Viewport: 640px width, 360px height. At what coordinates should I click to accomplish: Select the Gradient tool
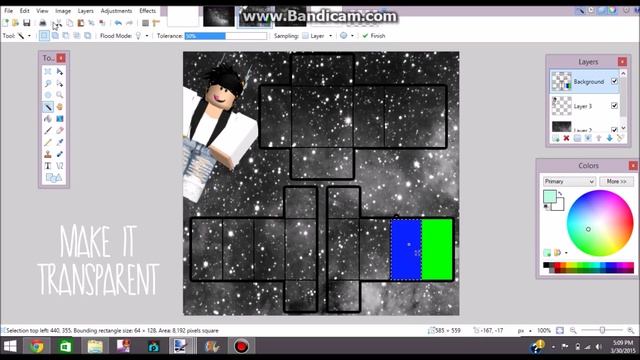click(x=60, y=119)
